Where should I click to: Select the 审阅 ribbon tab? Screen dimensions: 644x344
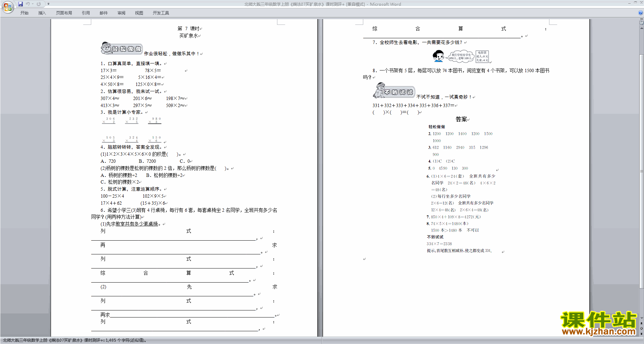[121, 13]
